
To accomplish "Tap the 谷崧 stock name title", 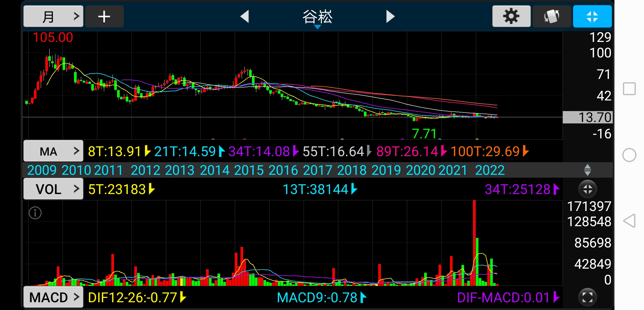I will [x=317, y=17].
